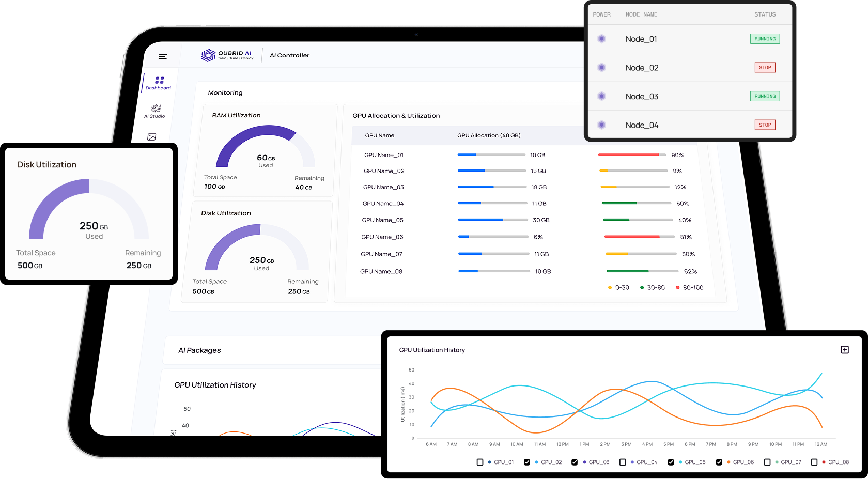Switch to the Dashboard menu entry

point(159,88)
